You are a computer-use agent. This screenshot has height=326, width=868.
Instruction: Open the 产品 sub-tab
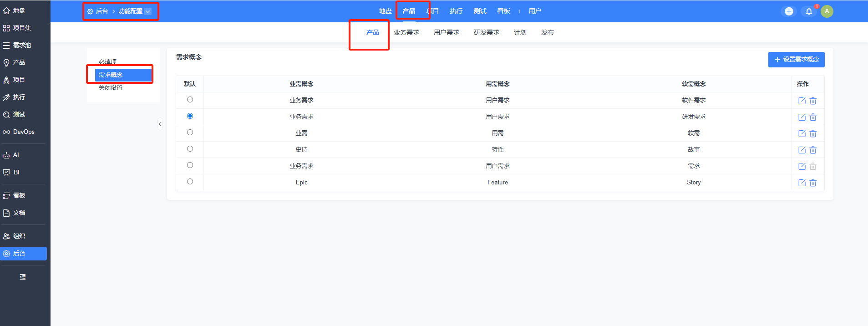(x=373, y=32)
